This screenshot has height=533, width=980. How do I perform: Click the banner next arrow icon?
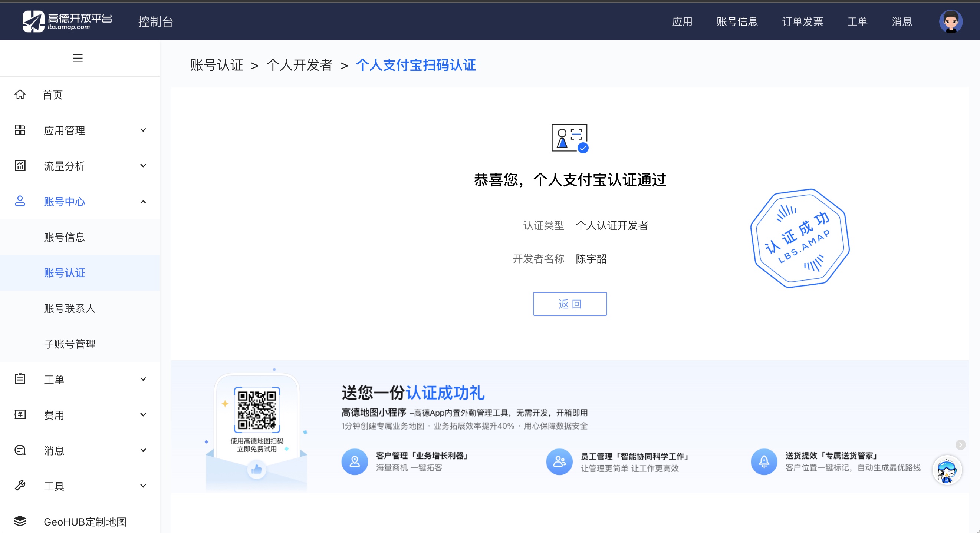tap(960, 444)
